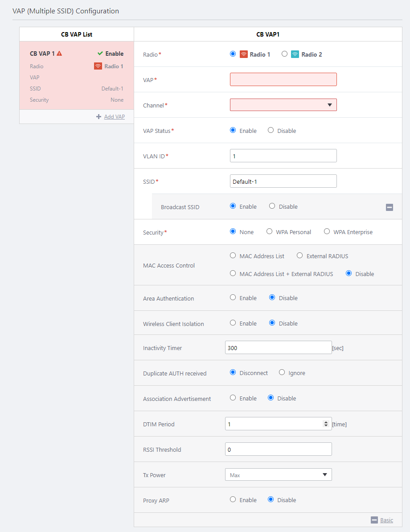Disable Association Advertisement
This screenshot has height=532, width=410.
[271, 398]
